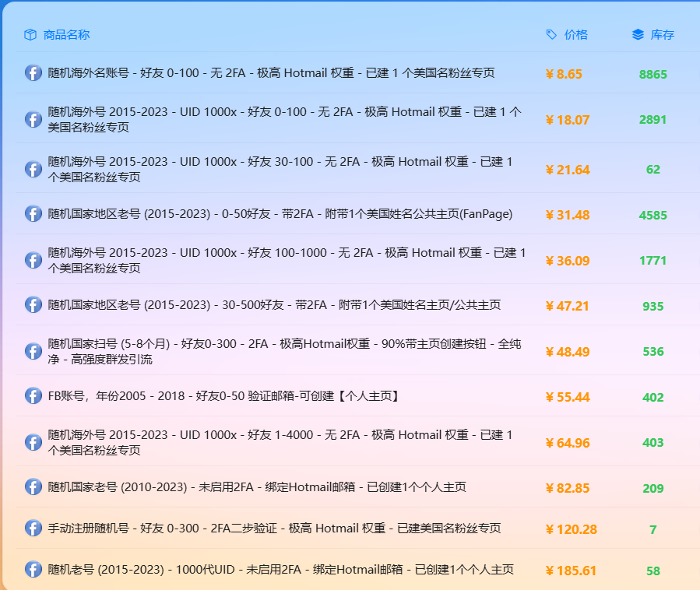Viewport: 700px width, 590px height.
Task: Open product 手动注册随机号 好友 0-300
Action: (x=274, y=528)
